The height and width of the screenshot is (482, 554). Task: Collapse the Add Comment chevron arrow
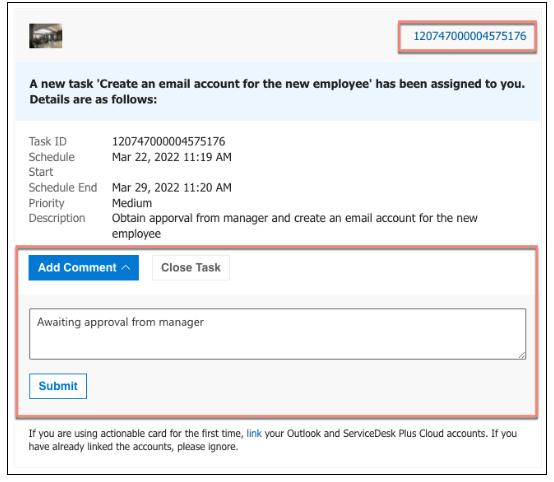point(126,268)
